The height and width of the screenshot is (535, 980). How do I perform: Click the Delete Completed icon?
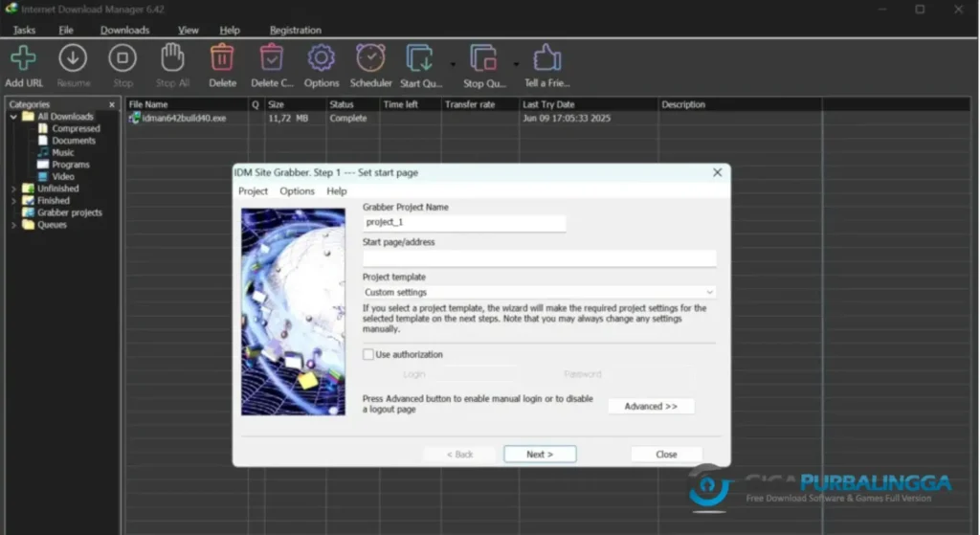pos(272,58)
